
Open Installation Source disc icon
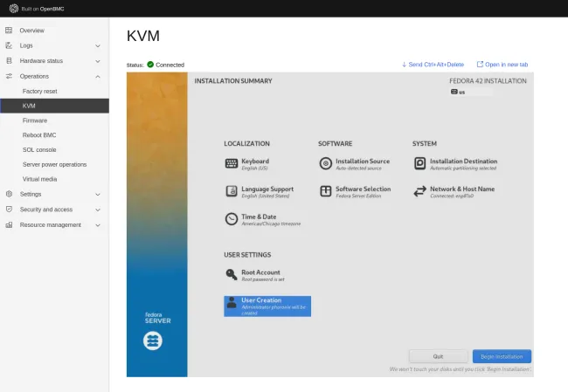click(326, 163)
